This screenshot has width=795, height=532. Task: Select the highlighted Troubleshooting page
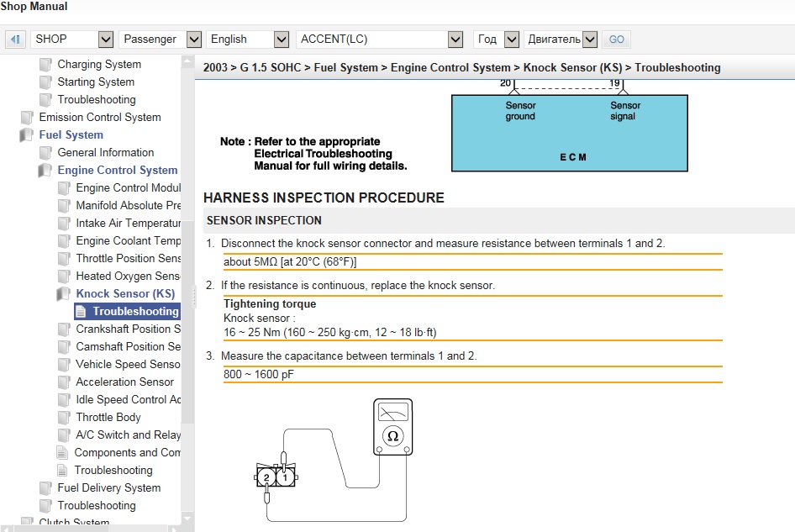point(135,312)
